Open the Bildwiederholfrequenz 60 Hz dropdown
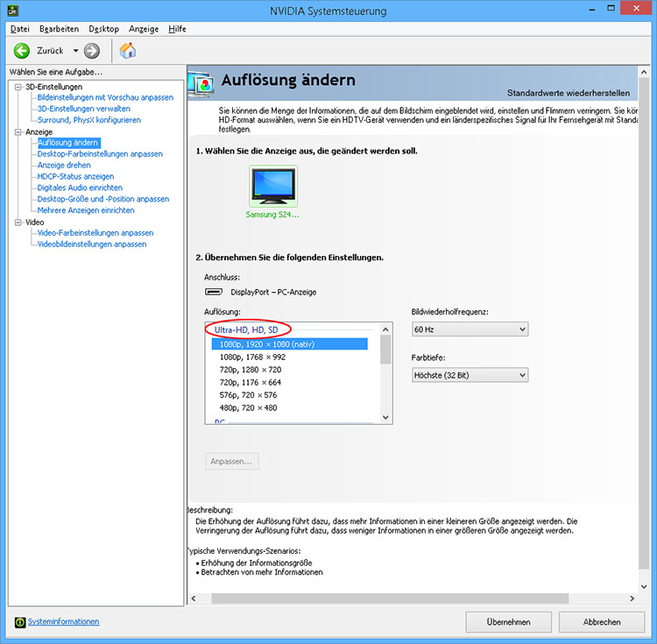The height and width of the screenshot is (644, 657). (x=470, y=329)
